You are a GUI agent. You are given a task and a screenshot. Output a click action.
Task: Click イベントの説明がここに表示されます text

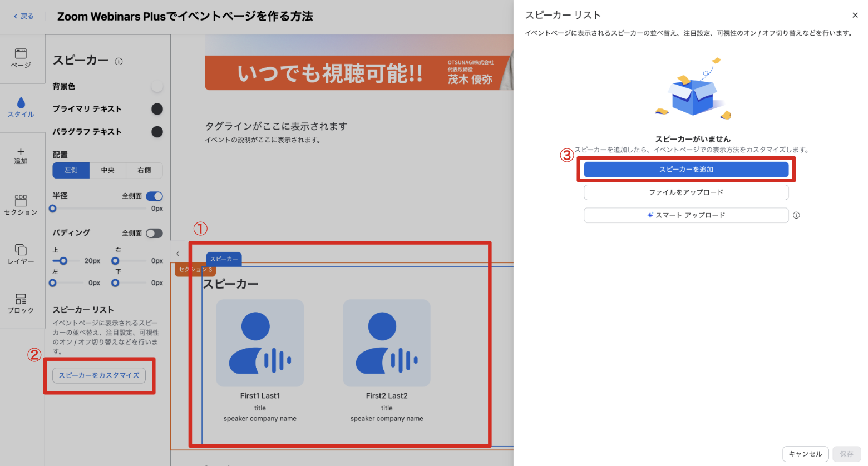point(263,140)
